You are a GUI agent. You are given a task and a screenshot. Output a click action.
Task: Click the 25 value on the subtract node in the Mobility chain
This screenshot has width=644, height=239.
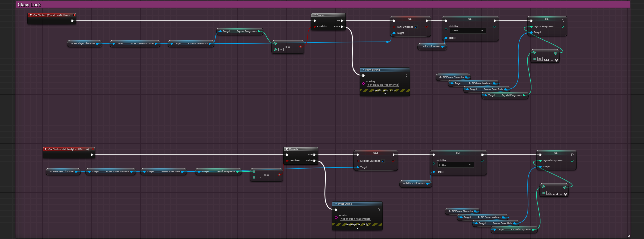[549, 193]
